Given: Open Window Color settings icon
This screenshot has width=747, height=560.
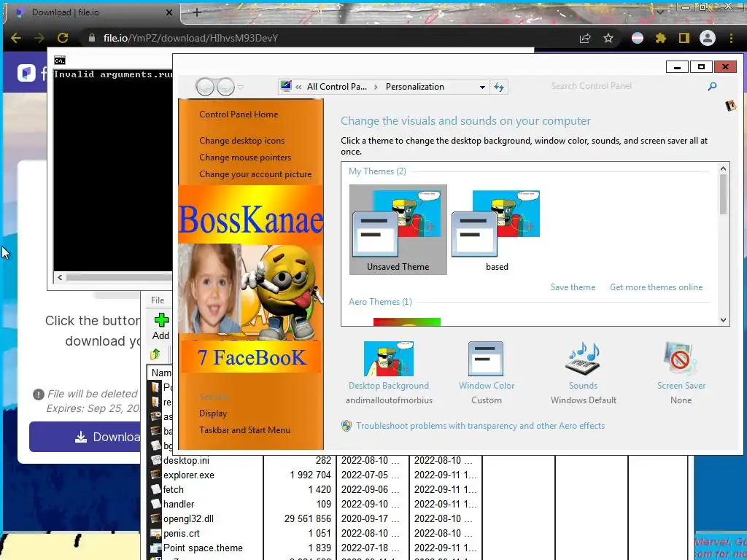Looking at the screenshot, I should [486, 359].
